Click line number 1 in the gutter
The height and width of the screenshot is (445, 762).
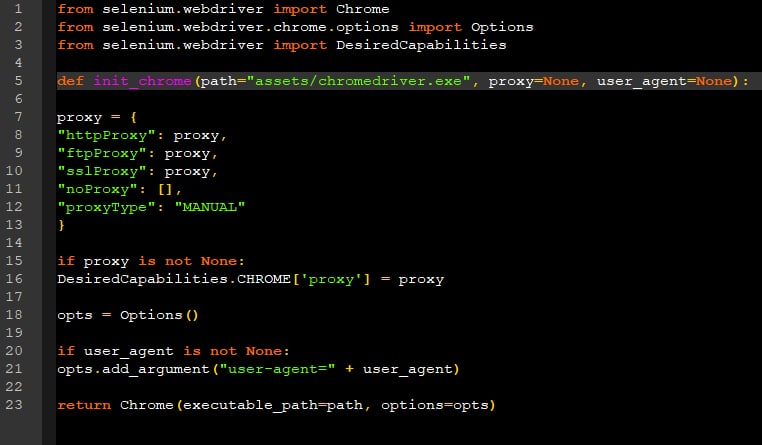18,9
